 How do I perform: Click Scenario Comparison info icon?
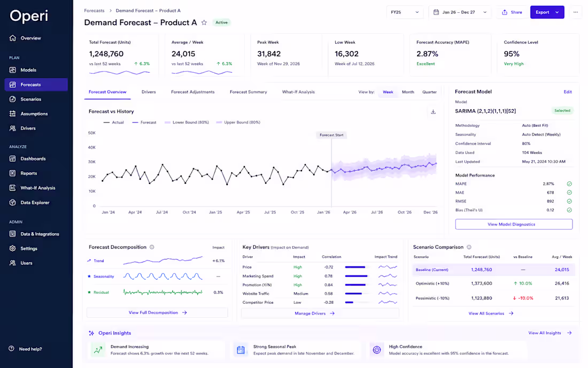469,247
